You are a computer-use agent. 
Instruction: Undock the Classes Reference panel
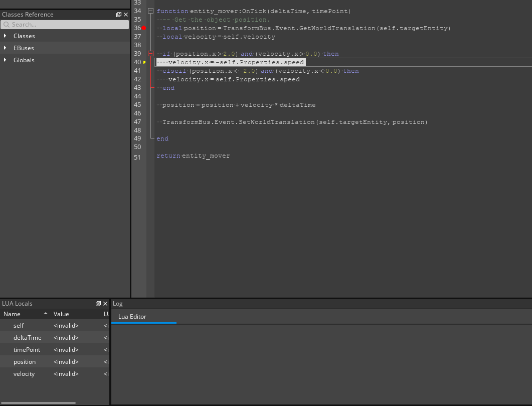[x=119, y=15]
